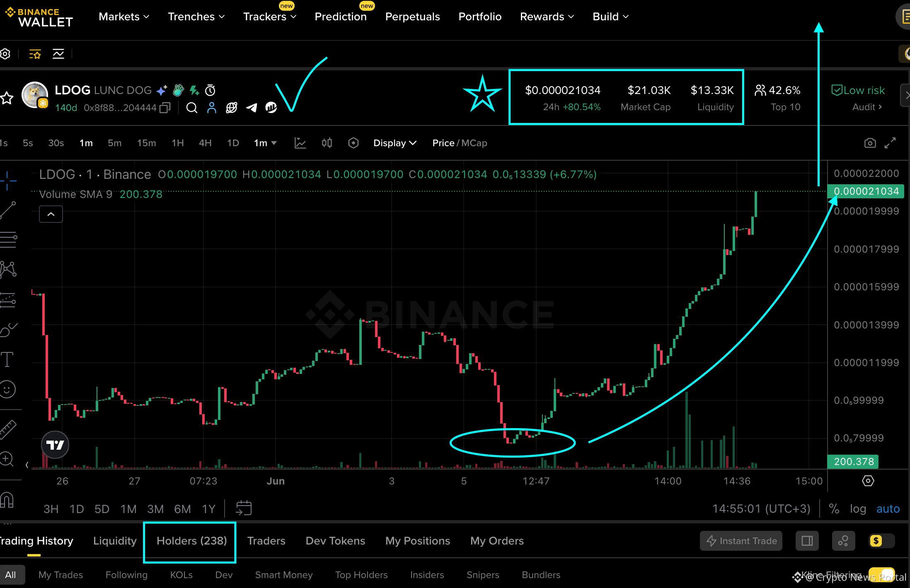Click the LDOG token avatar

[35, 95]
